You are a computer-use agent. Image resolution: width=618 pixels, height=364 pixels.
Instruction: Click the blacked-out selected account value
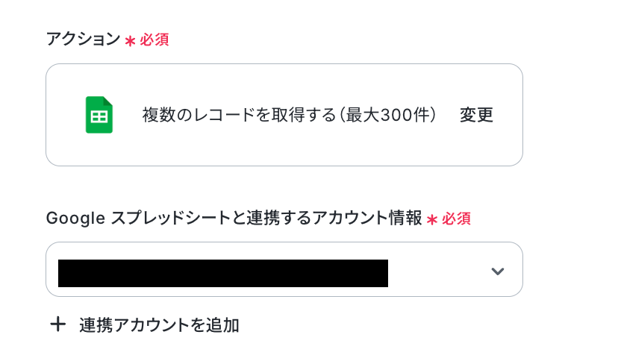click(x=222, y=273)
